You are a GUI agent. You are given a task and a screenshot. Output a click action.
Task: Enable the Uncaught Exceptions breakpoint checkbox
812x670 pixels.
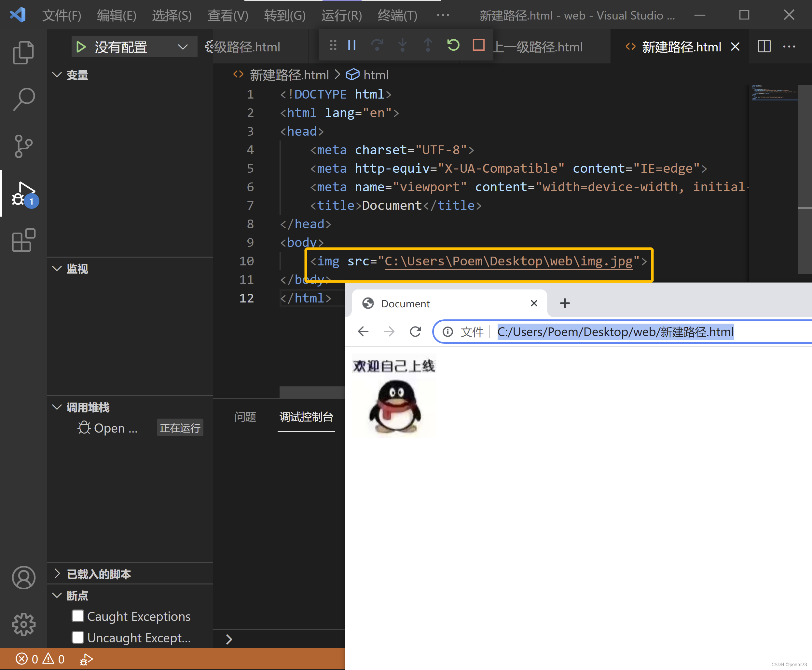click(78, 637)
